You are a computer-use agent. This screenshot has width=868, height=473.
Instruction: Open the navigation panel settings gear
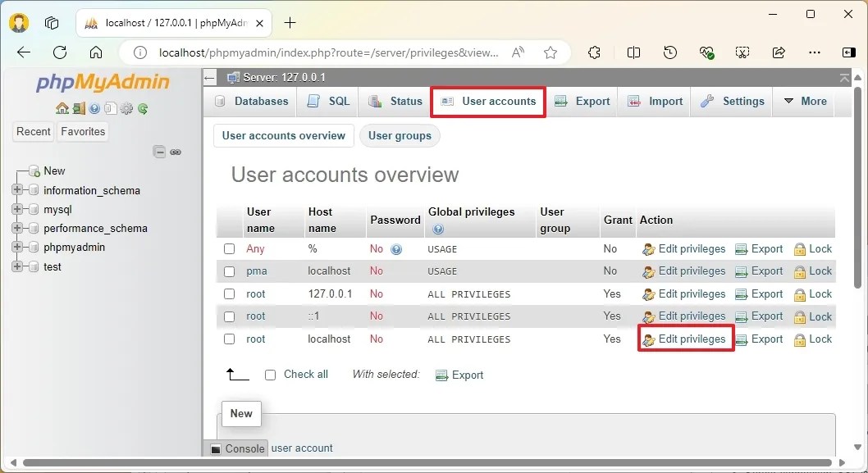pos(126,108)
